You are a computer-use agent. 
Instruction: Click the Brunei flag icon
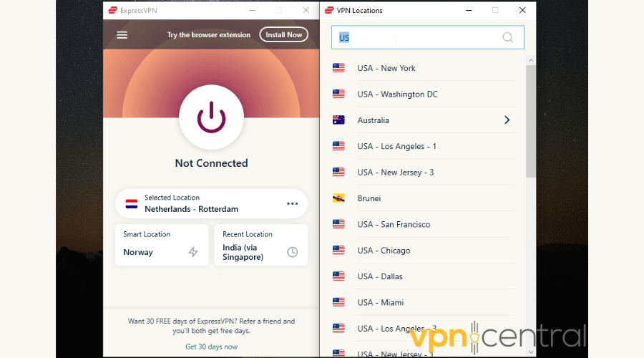tap(338, 198)
